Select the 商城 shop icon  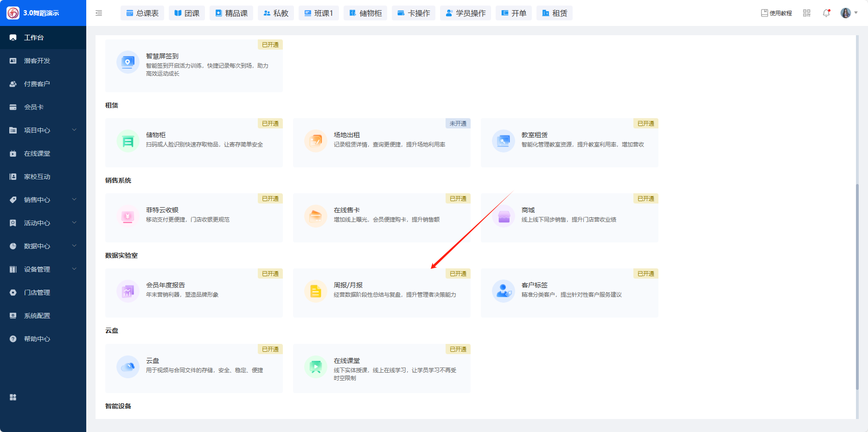[x=504, y=216]
